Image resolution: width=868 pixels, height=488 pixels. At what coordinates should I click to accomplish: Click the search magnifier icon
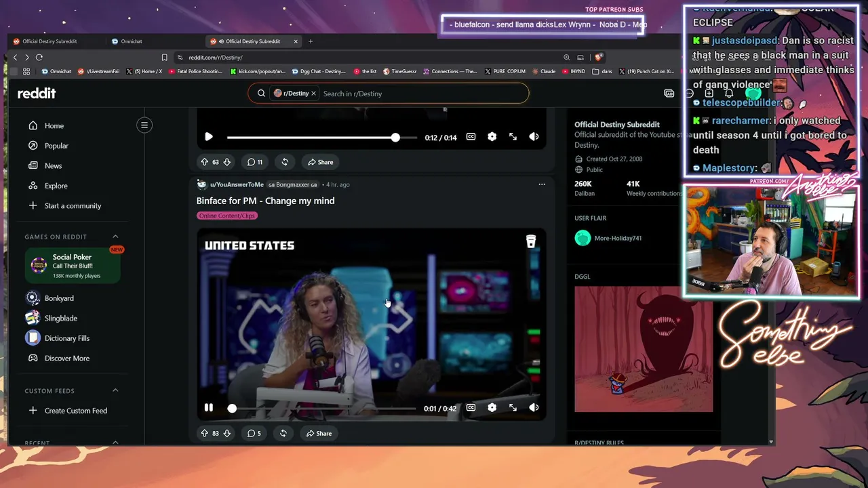tap(261, 94)
